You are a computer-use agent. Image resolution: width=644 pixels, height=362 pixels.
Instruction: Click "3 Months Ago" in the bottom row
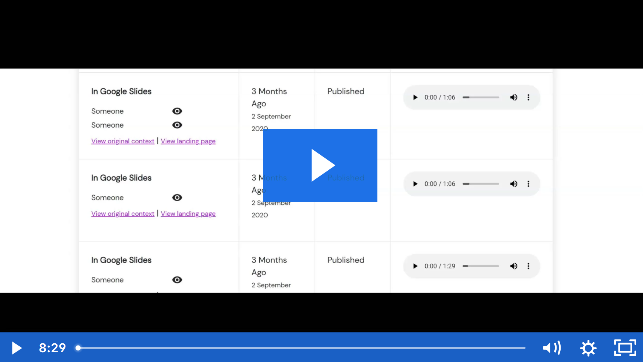(269, 266)
